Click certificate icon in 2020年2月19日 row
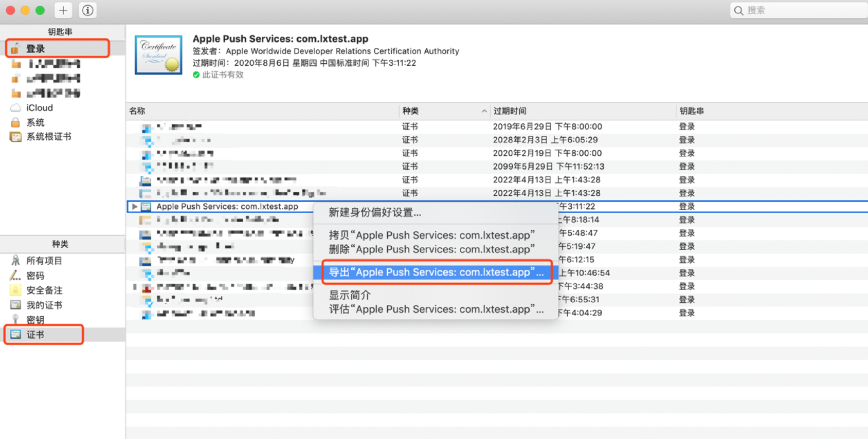 (147, 154)
